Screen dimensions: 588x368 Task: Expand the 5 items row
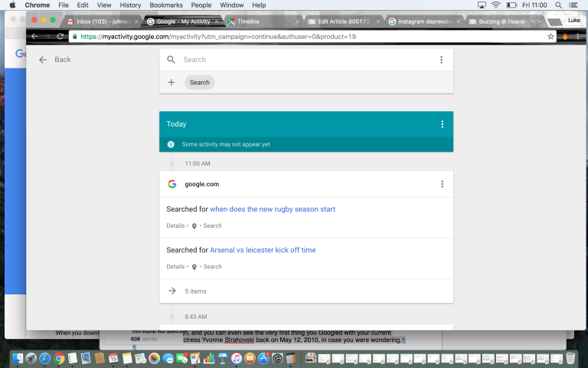pyautogui.click(x=306, y=291)
